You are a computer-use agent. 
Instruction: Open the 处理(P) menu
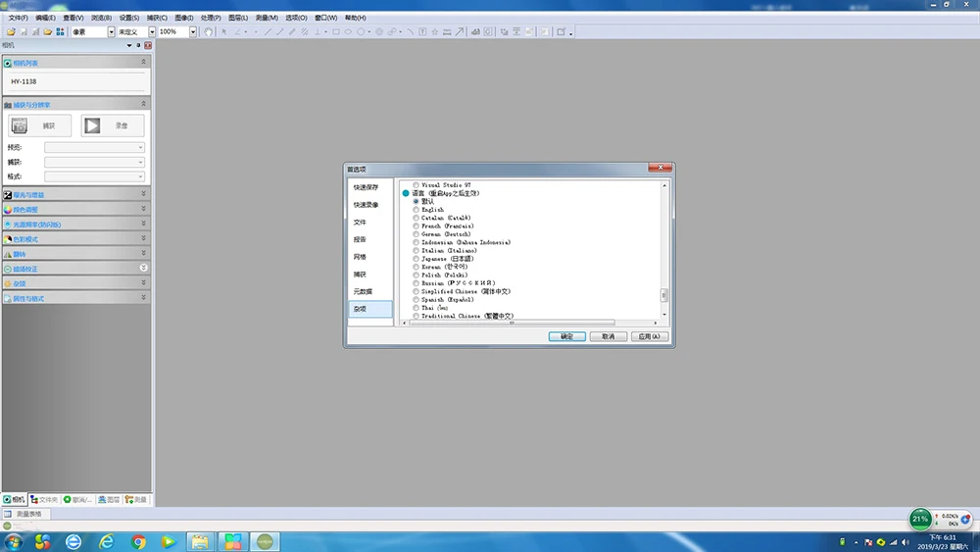click(x=211, y=18)
